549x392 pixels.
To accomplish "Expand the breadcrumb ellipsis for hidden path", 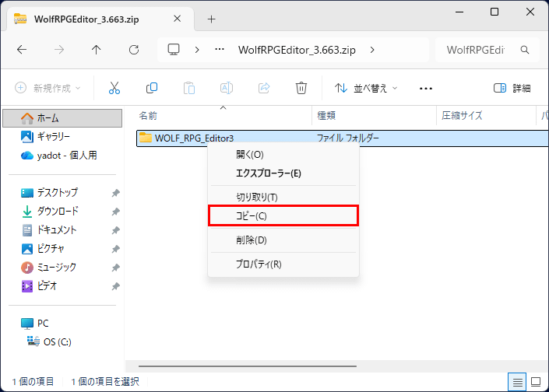I will coord(221,50).
